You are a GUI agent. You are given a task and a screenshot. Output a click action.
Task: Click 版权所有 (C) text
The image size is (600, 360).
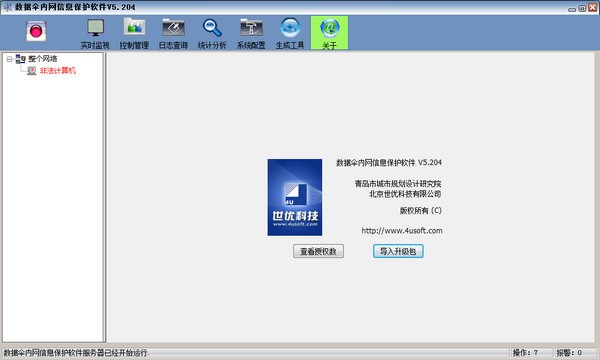pos(421,210)
